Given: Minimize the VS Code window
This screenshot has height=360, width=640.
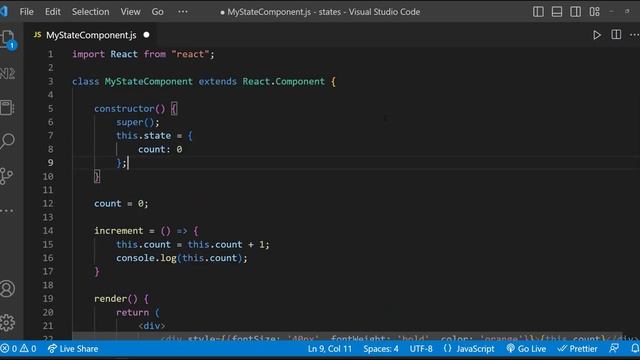Looking at the screenshot, I should click(x=611, y=11).
